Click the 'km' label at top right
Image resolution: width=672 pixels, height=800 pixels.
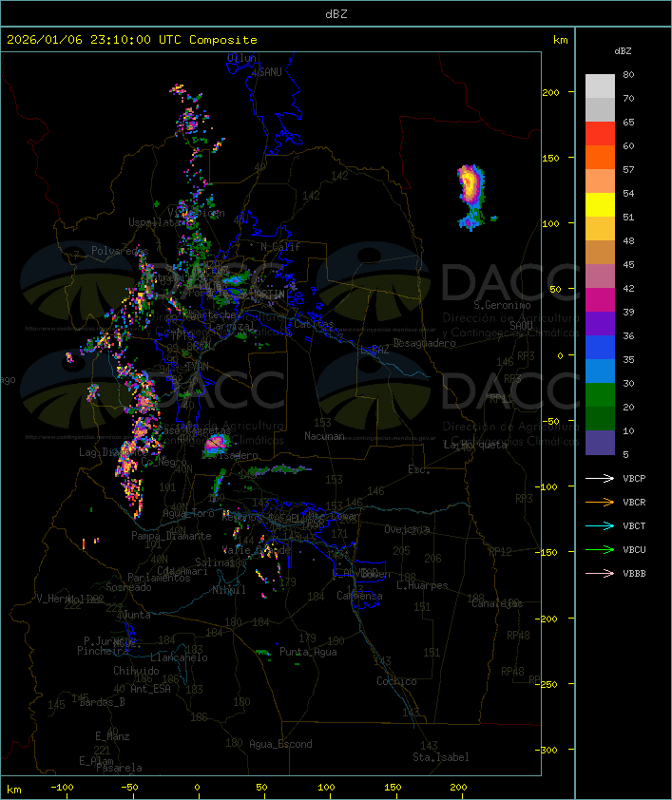click(x=560, y=40)
